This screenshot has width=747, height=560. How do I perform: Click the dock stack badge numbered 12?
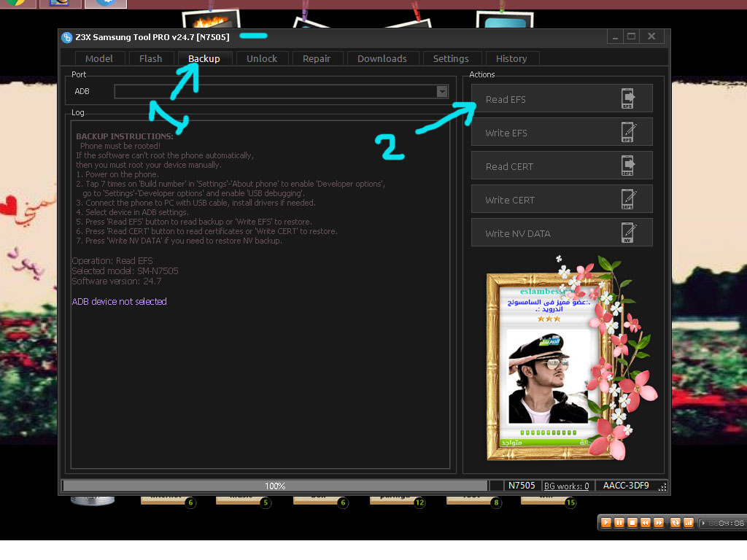(419, 502)
